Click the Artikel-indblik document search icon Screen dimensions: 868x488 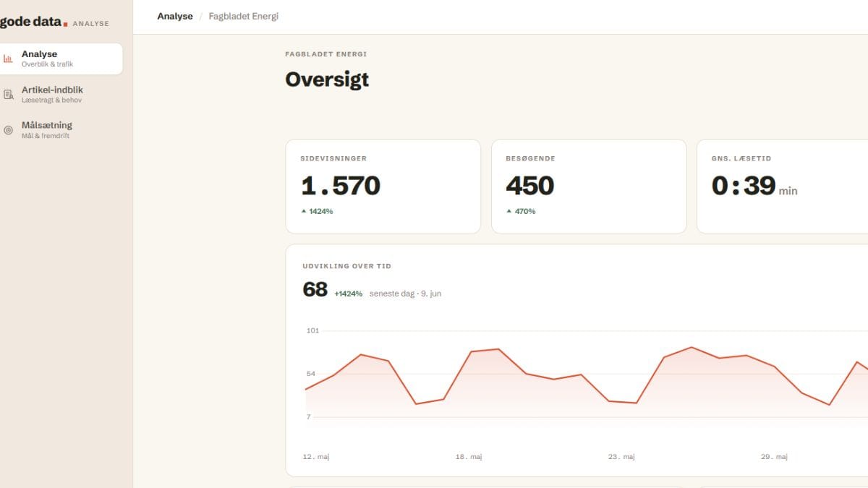8,95
